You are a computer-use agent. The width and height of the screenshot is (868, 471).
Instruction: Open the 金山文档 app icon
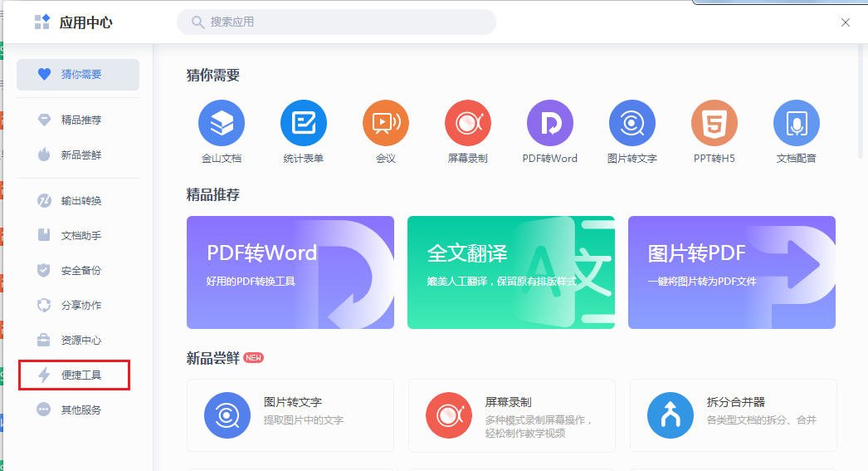(x=222, y=123)
